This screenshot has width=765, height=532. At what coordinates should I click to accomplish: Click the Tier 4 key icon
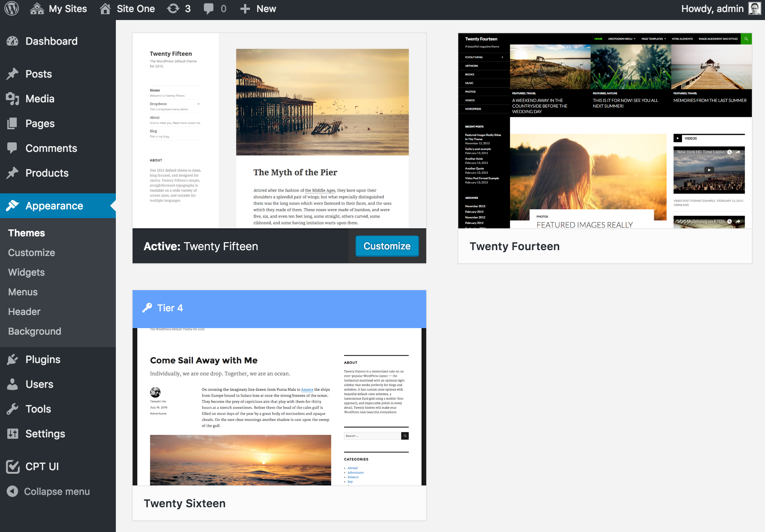coord(147,308)
